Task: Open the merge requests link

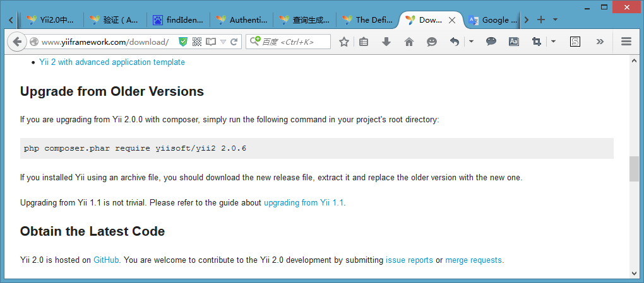Action: click(x=474, y=260)
